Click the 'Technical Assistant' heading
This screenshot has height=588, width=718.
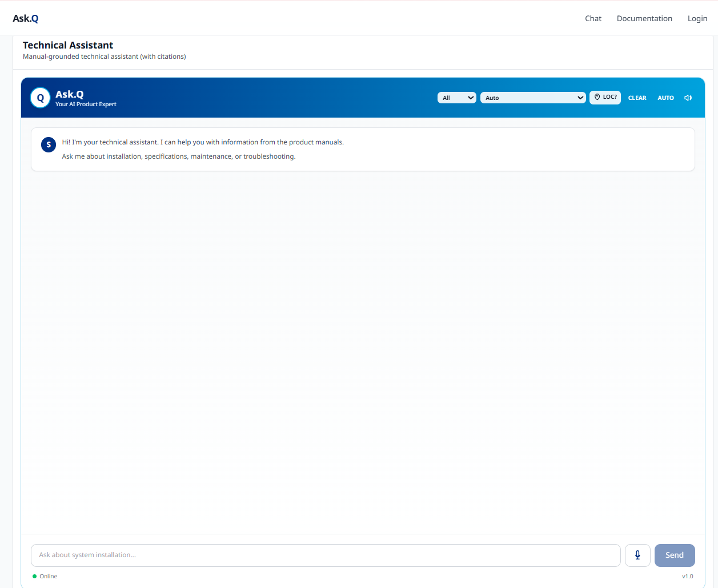click(x=68, y=45)
